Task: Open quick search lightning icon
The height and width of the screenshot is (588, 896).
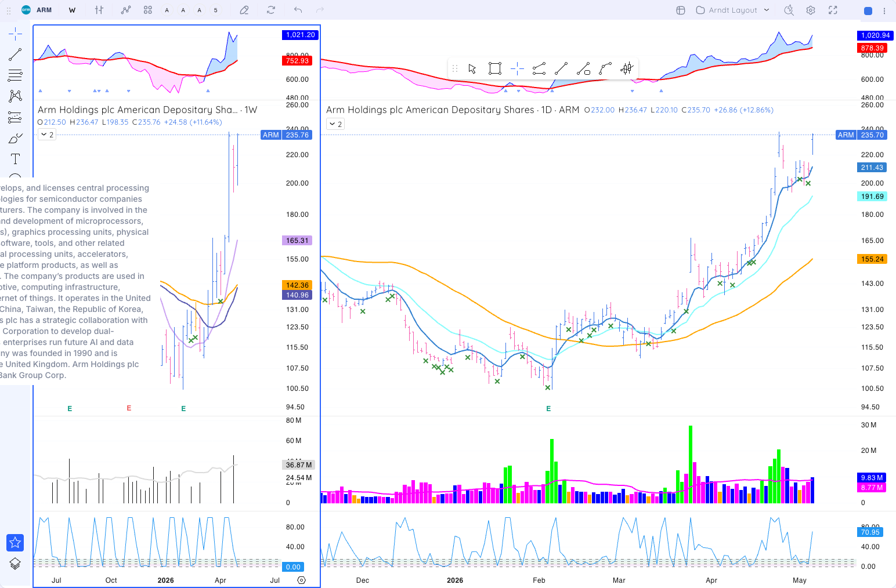Action: [x=789, y=10]
